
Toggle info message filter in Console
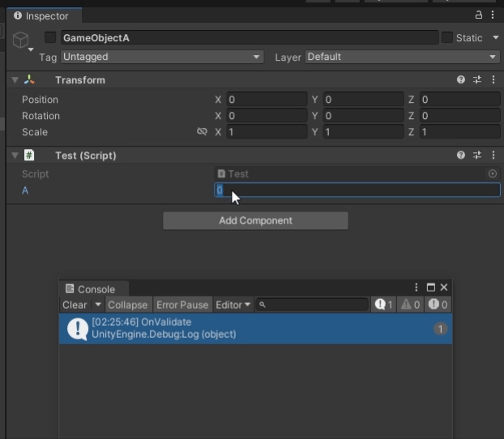click(x=383, y=305)
